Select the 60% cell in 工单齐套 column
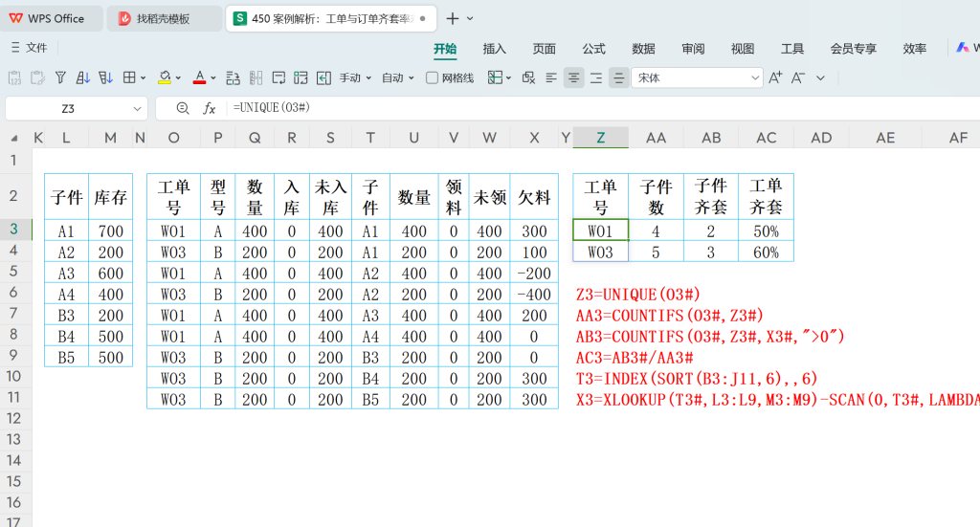The width and height of the screenshot is (980, 527). click(766, 253)
